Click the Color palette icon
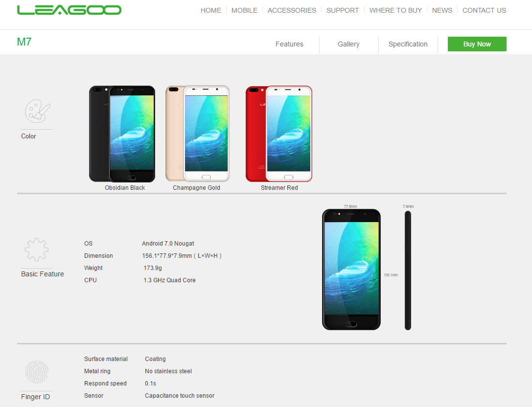The width and height of the screenshot is (532, 407). pyautogui.click(x=37, y=111)
